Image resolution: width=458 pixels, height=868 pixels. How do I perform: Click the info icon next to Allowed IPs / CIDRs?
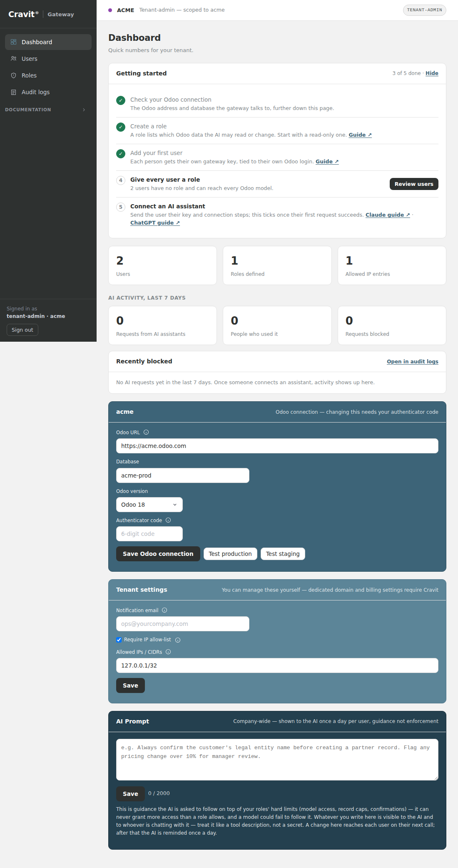point(168,652)
